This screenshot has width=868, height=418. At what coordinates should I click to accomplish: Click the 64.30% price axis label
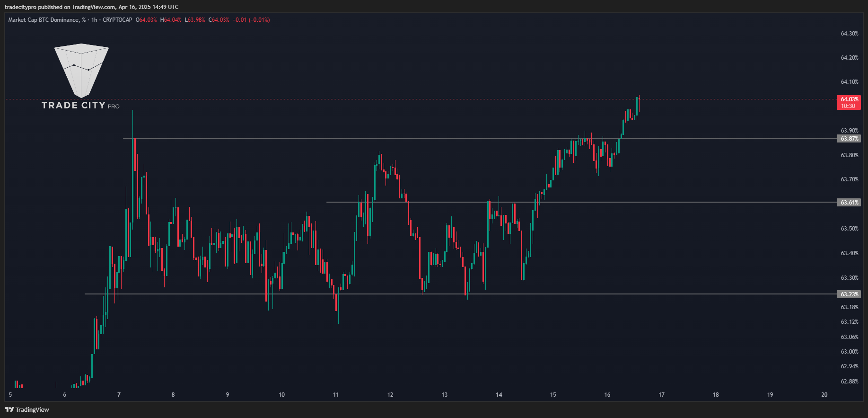coord(850,34)
